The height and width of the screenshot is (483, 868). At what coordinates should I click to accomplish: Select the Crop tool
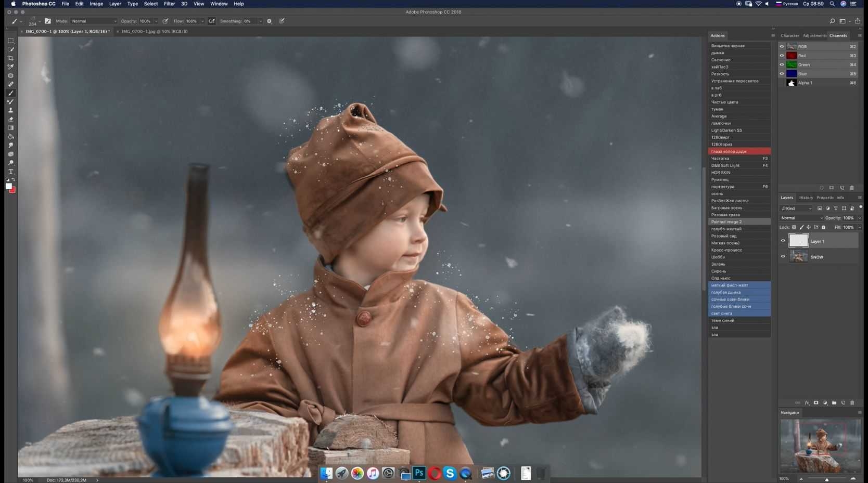tap(10, 58)
